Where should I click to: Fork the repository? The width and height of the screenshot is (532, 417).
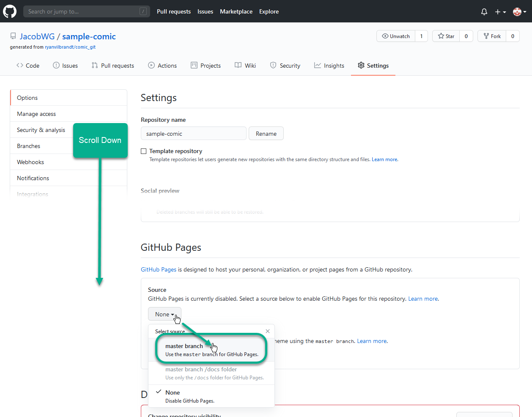tap(492, 36)
